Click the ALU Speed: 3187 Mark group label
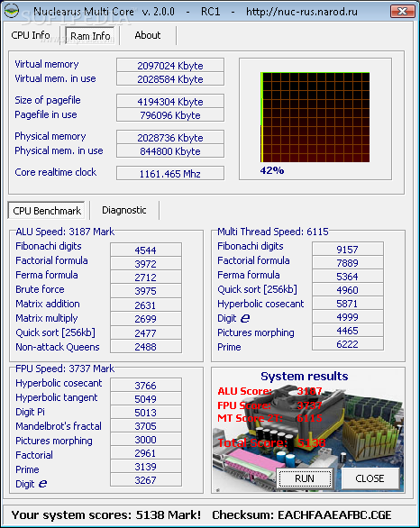Image resolution: width=420 pixels, height=528 pixels. click(65, 232)
